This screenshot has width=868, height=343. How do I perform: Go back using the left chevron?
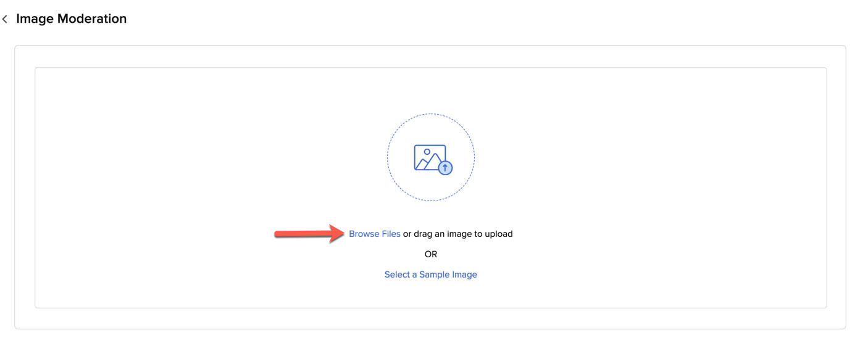5,20
